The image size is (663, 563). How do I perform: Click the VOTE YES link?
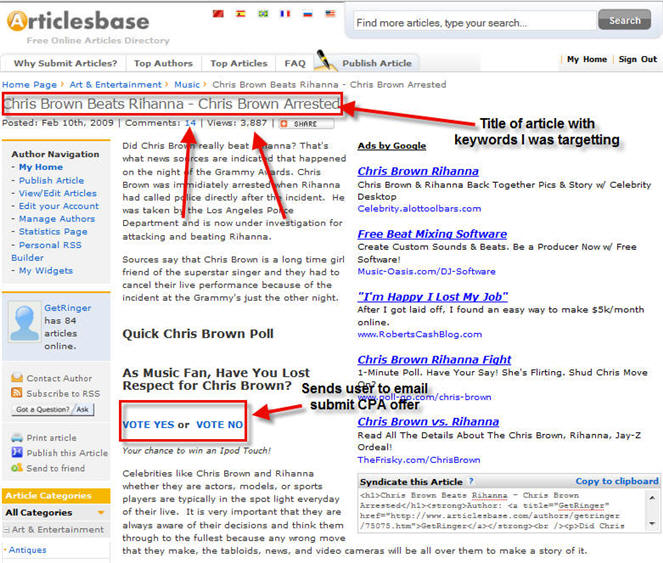pos(148,425)
